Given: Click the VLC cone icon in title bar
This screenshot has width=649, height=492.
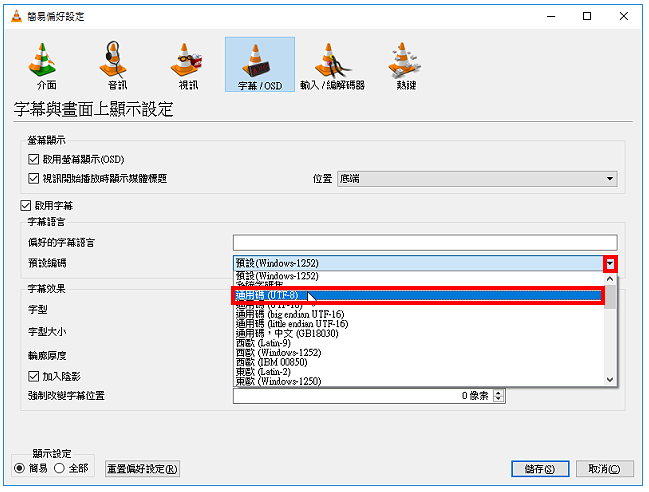Looking at the screenshot, I should point(16,16).
